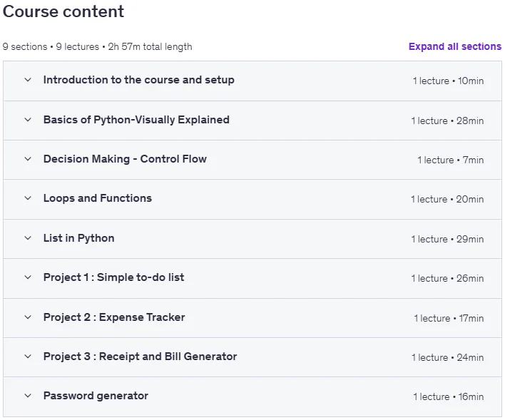Viewport: 505px width, 420px height.
Task: Select the Introduction to the course and setup title
Action: coord(139,80)
